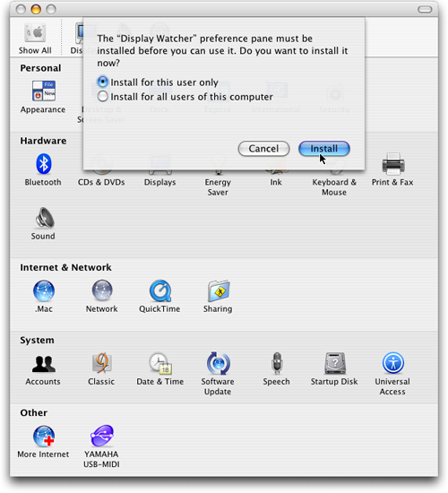The height and width of the screenshot is (493, 448).
Task: Click Cancel in the install dialog
Action: click(x=263, y=149)
